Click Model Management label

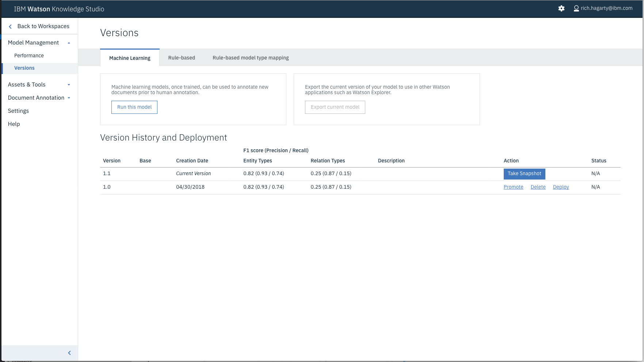(33, 43)
